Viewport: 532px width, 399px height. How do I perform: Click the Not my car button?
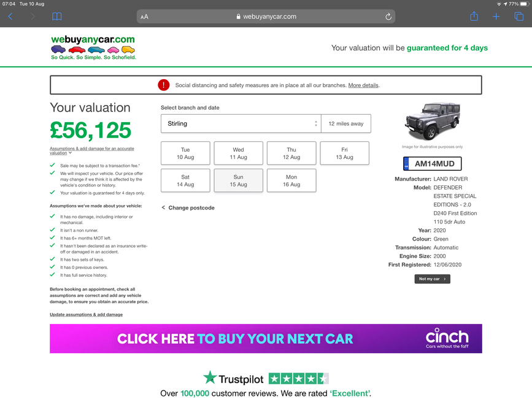click(x=432, y=279)
